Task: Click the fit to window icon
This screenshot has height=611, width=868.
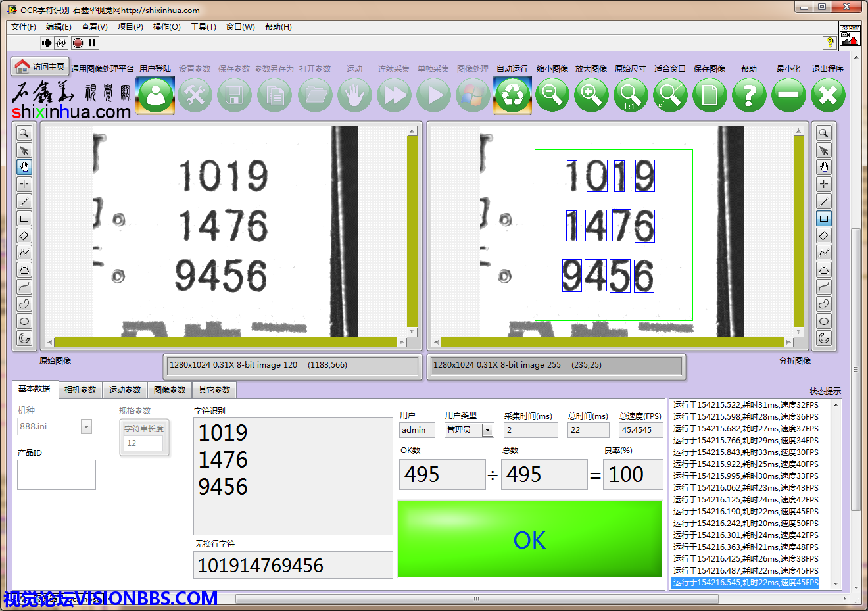Action: (670, 95)
